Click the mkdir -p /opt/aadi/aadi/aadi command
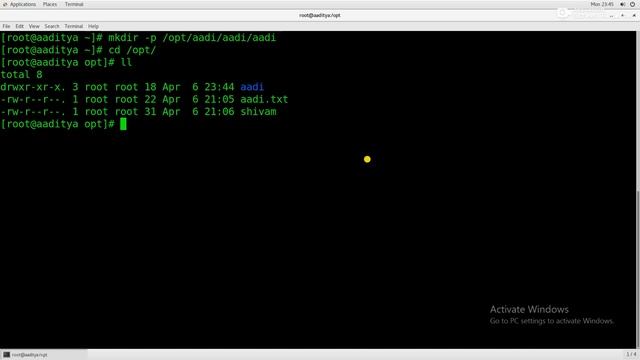Viewport: 640px width, 360px height. [192, 38]
